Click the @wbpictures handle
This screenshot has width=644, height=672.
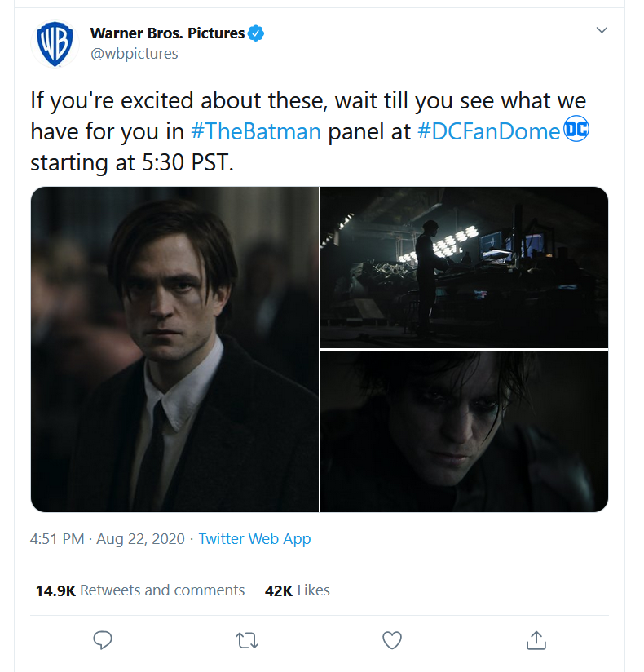135,54
